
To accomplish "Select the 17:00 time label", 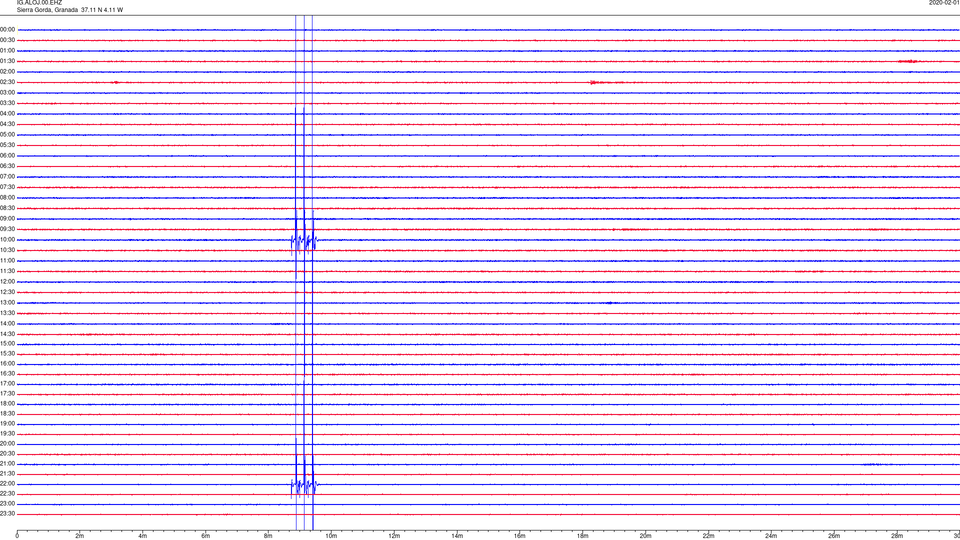I will point(7,384).
